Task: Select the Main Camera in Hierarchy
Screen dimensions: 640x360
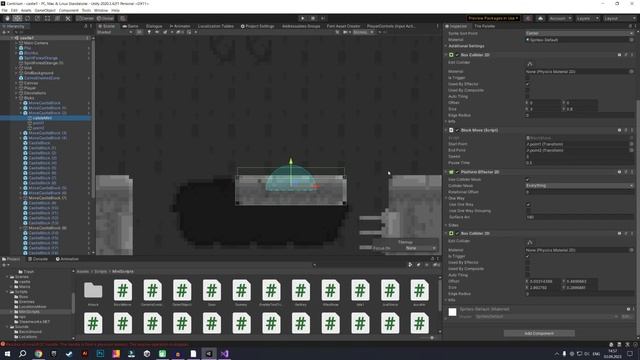Action: point(35,43)
